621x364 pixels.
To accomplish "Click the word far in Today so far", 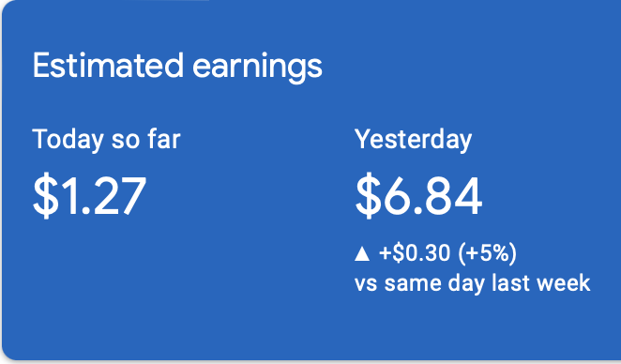I will click(x=164, y=139).
